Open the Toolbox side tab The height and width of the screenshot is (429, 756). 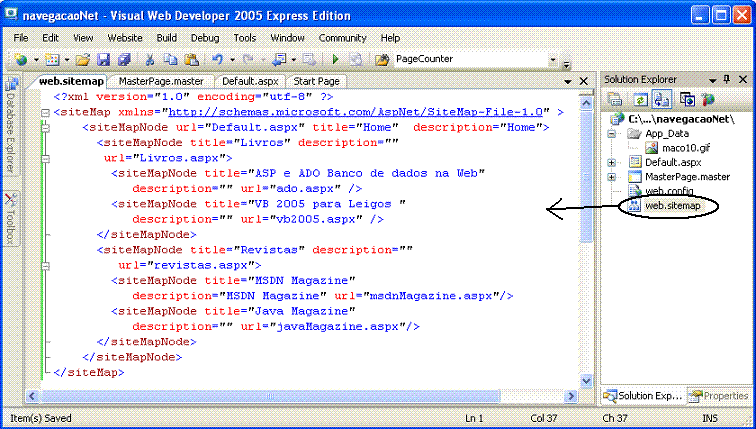(x=11, y=218)
